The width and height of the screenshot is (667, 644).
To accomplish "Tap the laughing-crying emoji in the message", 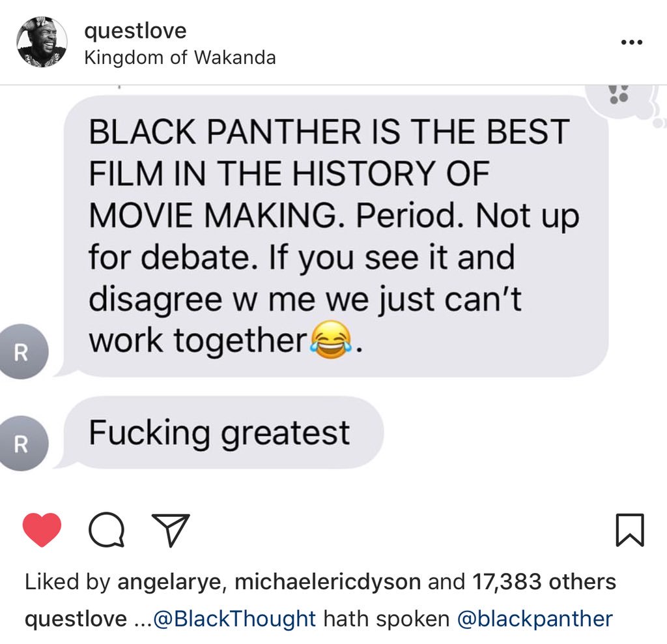I will pos(332,340).
